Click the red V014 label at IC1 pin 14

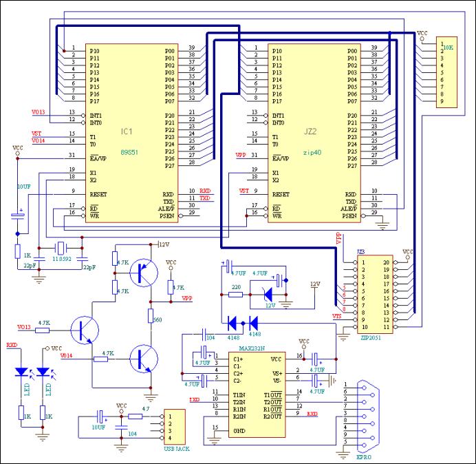coord(39,140)
